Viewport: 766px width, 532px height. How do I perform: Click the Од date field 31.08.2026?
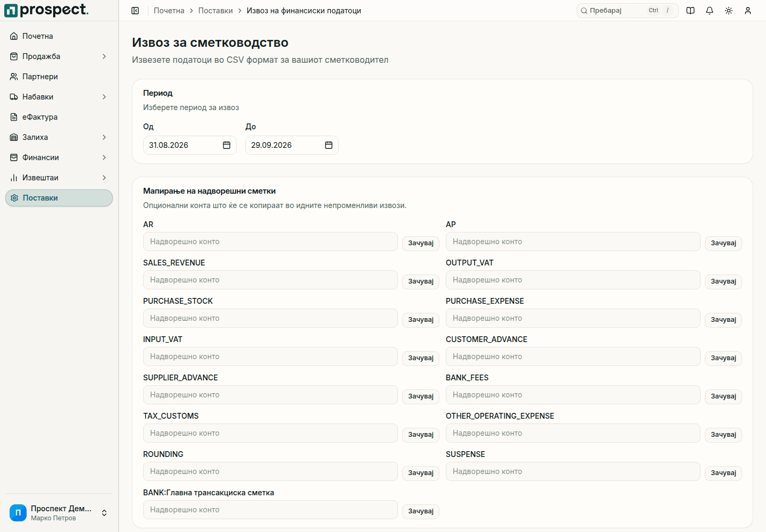click(x=190, y=145)
